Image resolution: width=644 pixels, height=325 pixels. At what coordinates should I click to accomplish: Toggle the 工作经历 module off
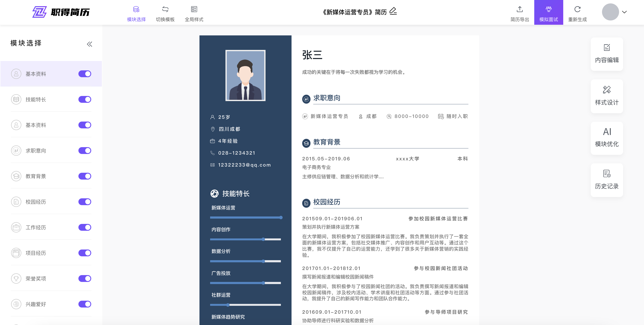coord(85,227)
